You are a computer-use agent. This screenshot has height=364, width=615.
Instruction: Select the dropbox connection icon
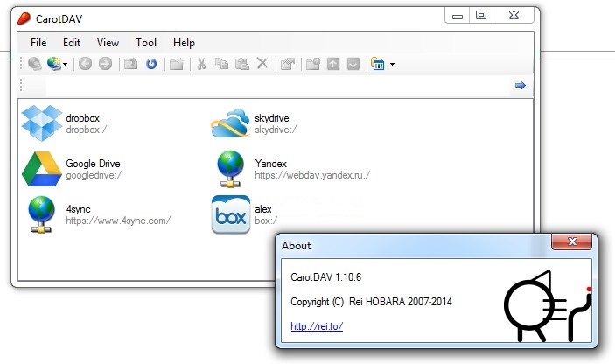point(42,123)
